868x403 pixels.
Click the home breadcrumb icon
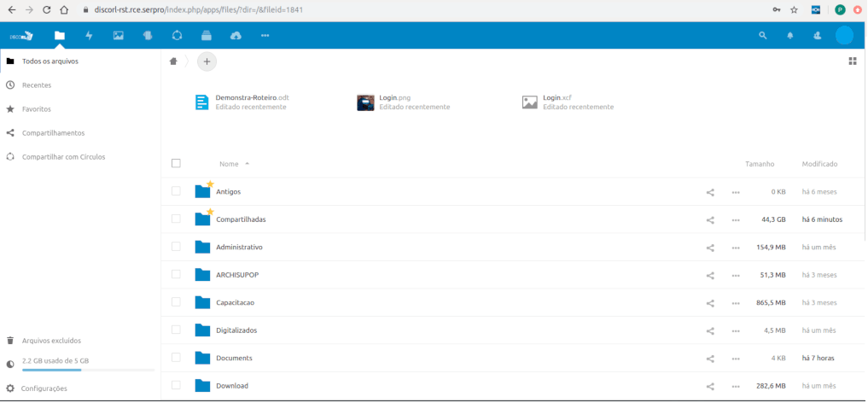174,61
